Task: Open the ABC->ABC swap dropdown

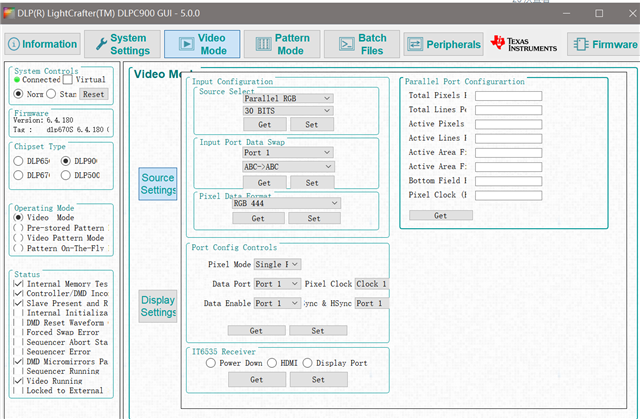Action: point(288,166)
